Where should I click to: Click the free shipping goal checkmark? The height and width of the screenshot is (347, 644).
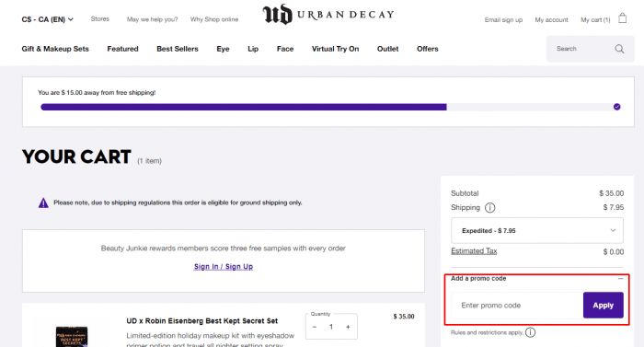617,107
